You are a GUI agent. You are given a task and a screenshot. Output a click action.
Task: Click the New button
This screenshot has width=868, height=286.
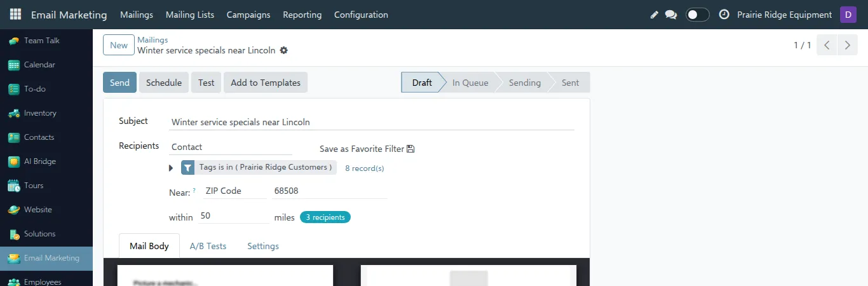pos(119,45)
